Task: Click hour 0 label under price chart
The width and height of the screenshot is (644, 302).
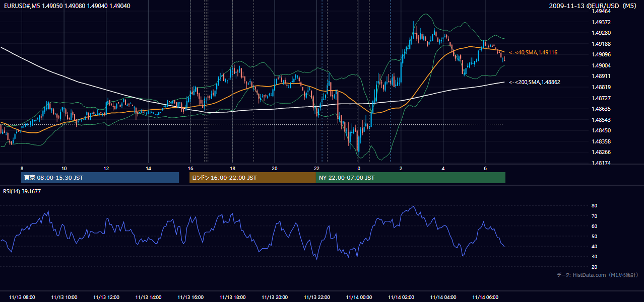Action: click(359, 168)
